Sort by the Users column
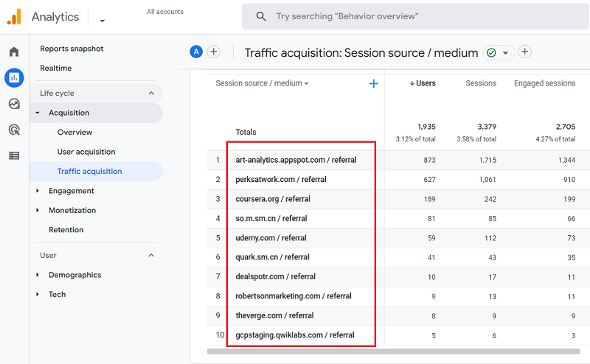590x364 pixels. click(423, 83)
